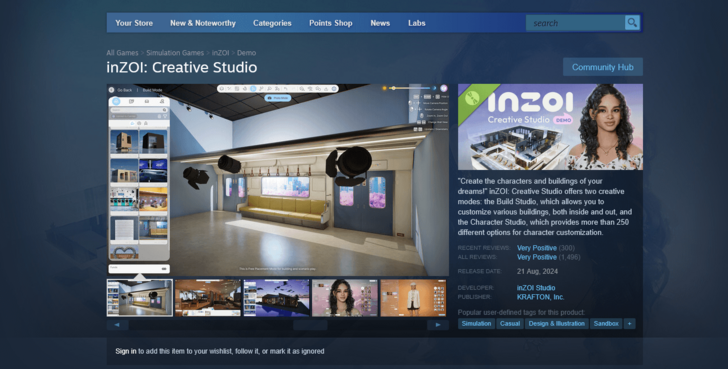The width and height of the screenshot is (728, 369).
Task: Open the Categories menu
Action: (x=272, y=23)
